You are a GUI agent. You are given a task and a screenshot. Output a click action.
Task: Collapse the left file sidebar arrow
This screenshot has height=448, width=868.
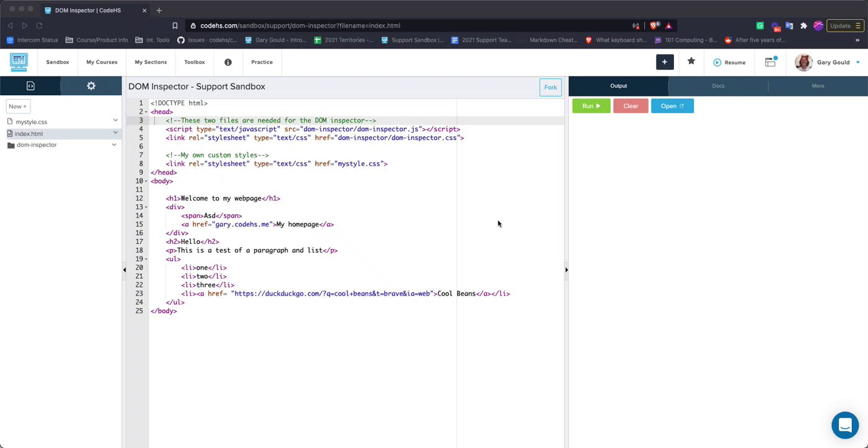pos(124,269)
